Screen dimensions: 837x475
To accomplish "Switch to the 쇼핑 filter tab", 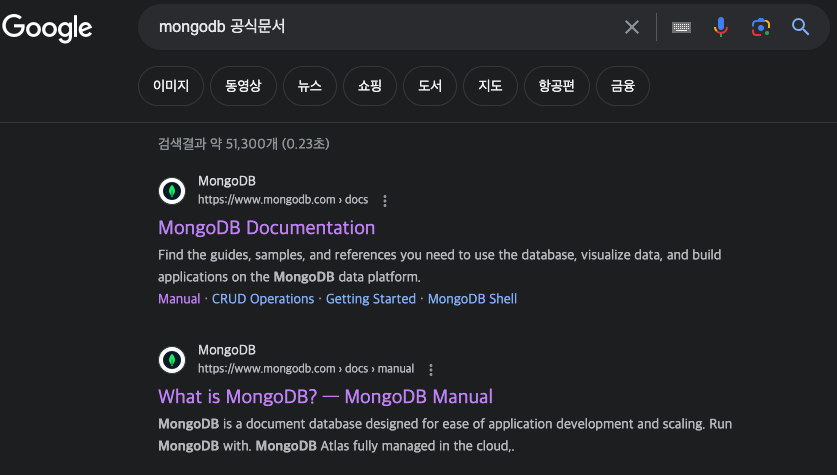I will 370,86.
